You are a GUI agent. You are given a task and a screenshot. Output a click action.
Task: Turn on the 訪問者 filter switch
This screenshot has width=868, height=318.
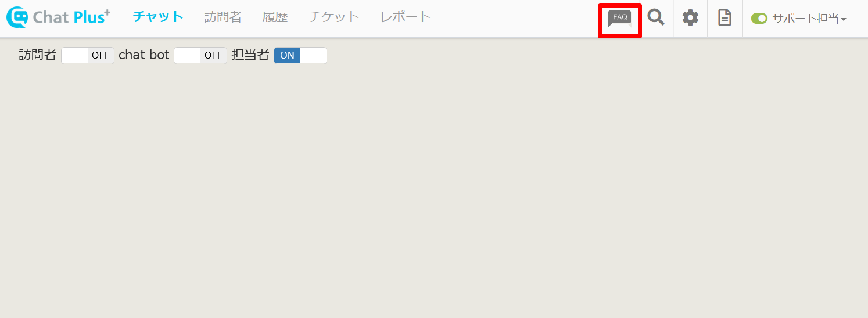pos(88,56)
